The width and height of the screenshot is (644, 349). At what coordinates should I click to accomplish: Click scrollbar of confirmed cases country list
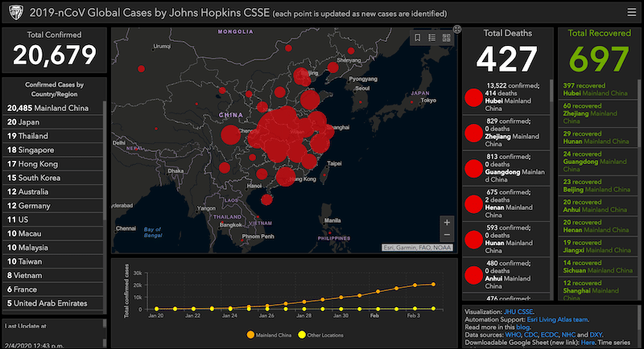coord(105,160)
